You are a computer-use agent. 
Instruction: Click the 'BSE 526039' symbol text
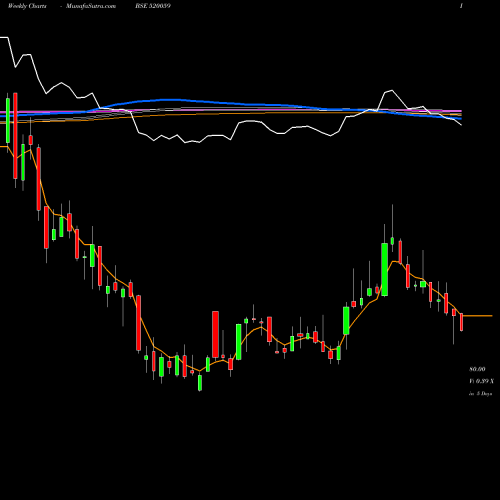coord(153,6)
